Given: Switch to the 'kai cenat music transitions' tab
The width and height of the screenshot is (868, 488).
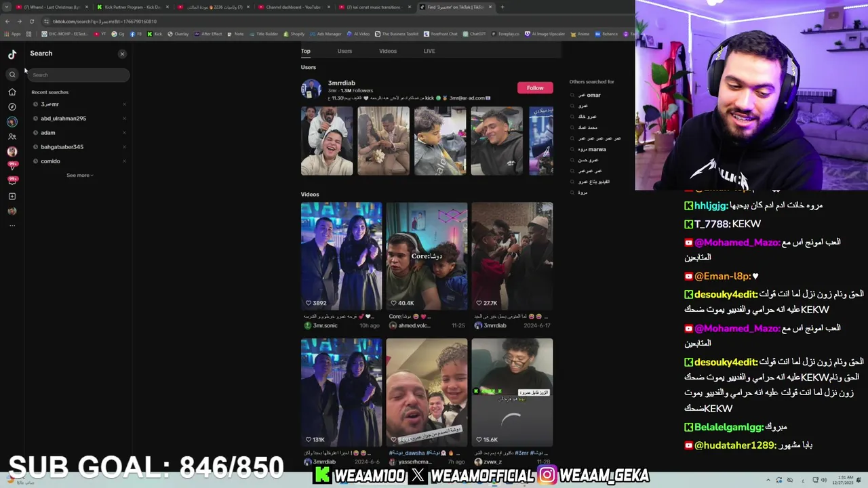Looking at the screenshot, I should click(x=373, y=7).
